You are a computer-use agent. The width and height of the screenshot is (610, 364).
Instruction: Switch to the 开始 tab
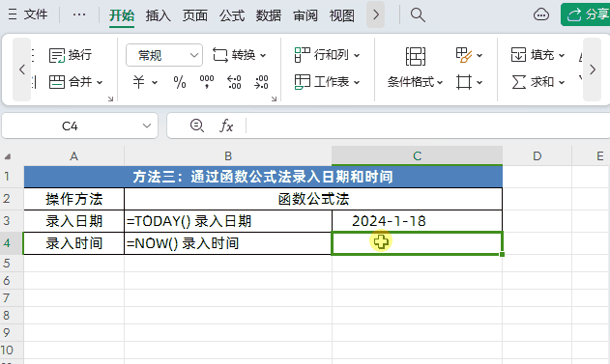[x=122, y=15]
